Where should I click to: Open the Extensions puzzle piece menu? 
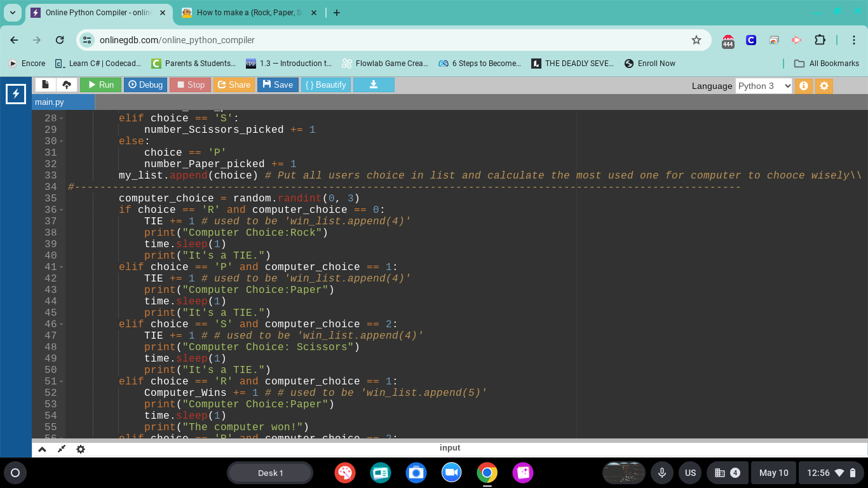click(820, 40)
